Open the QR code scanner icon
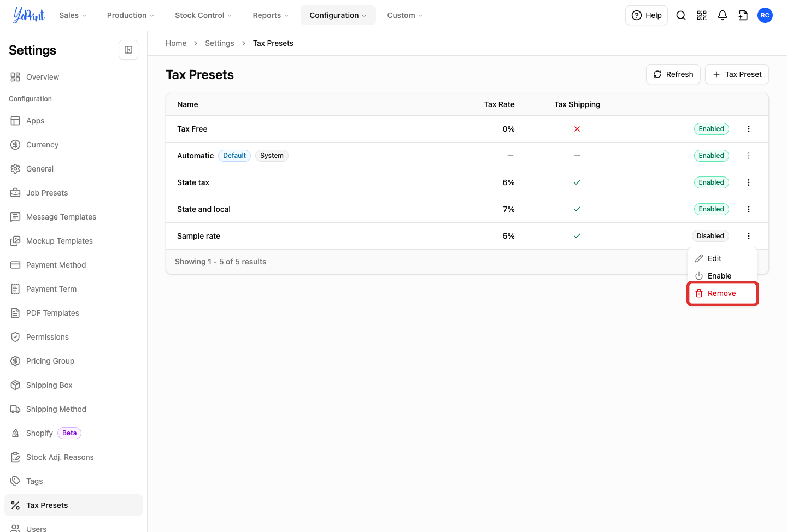 coord(702,15)
